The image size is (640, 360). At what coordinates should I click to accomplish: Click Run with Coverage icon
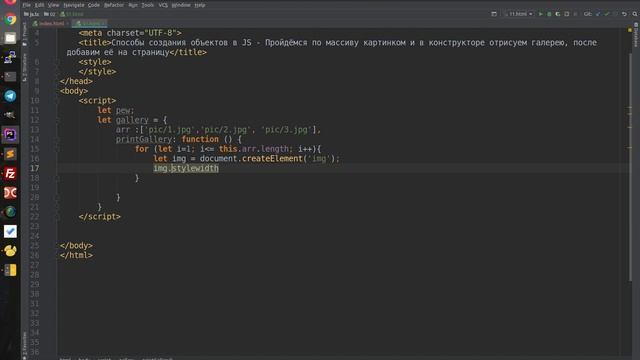point(558,14)
